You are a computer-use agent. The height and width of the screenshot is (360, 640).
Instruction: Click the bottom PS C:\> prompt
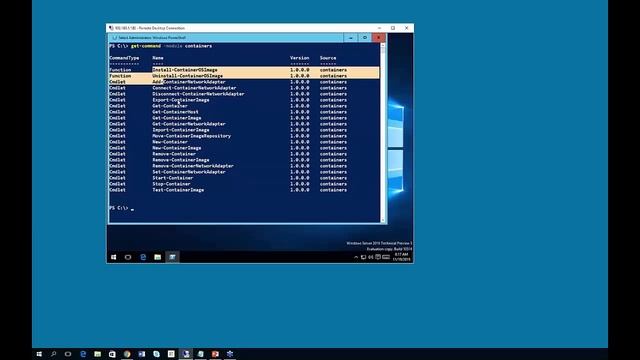pos(119,208)
